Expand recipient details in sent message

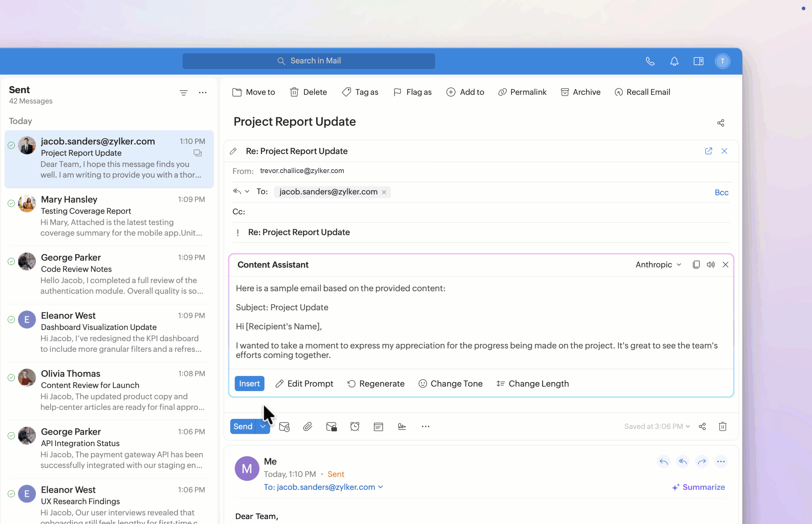coord(381,487)
